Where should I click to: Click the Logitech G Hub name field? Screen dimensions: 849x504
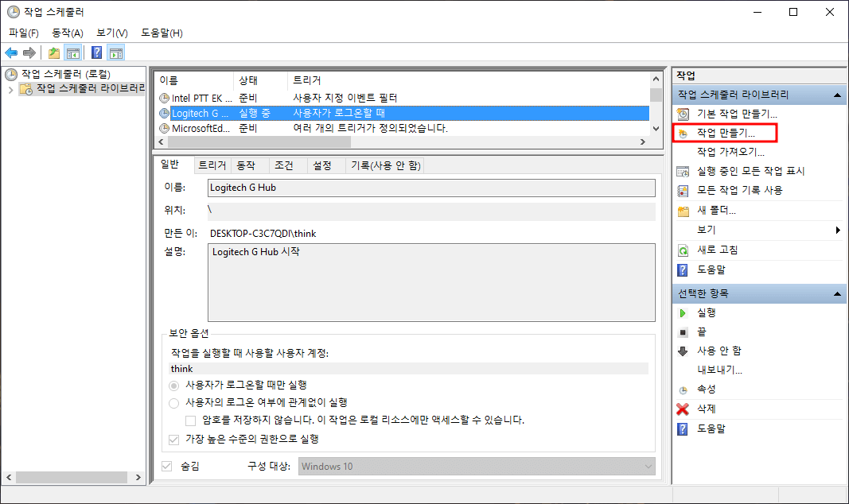pos(431,188)
